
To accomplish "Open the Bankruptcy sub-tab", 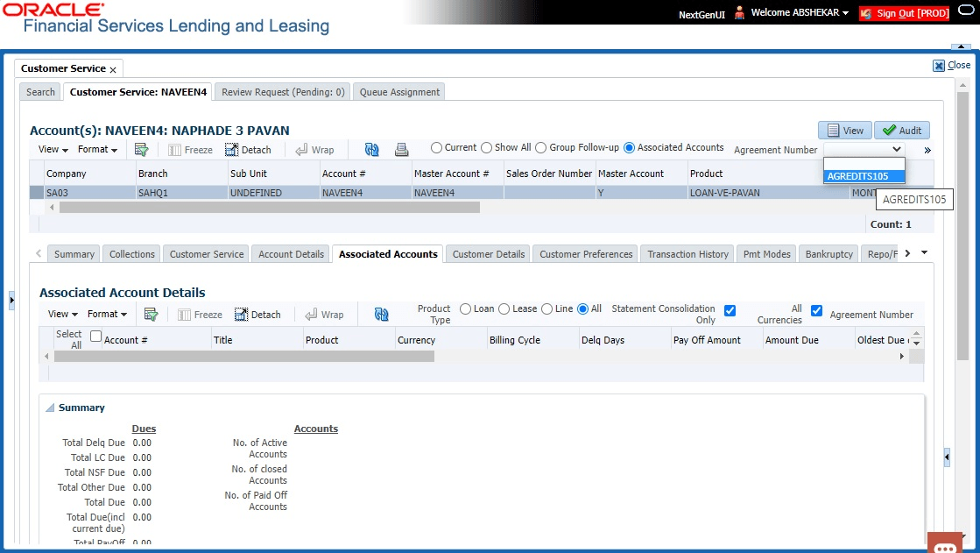I will (828, 254).
